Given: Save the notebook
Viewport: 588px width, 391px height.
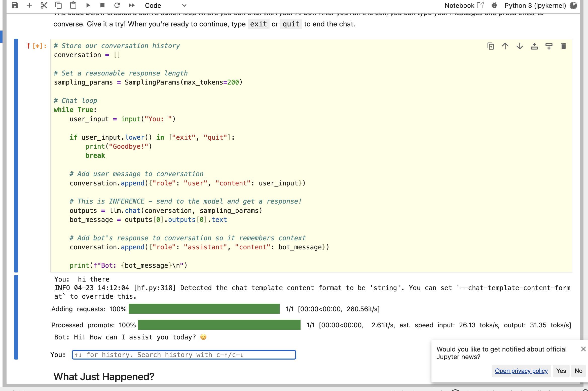Looking at the screenshot, I should (x=15, y=5).
